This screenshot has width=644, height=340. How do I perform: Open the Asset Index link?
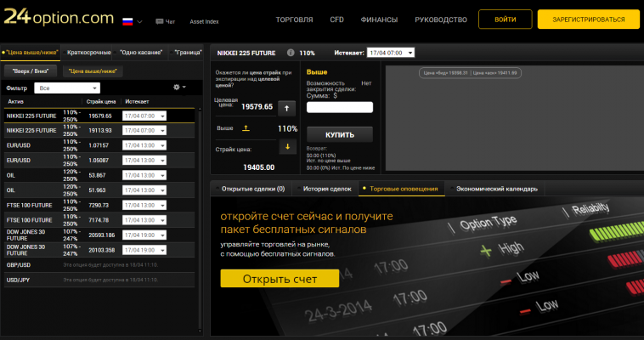click(x=204, y=21)
